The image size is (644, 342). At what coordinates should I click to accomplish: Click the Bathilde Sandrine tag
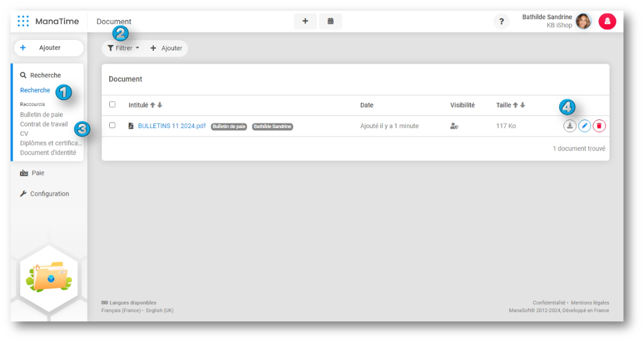point(272,126)
